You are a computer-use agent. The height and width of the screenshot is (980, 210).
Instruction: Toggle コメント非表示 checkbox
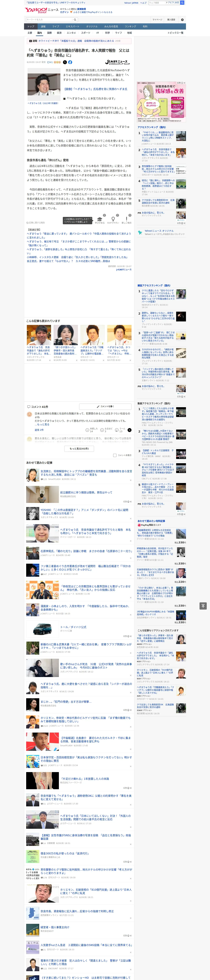point(115,455)
